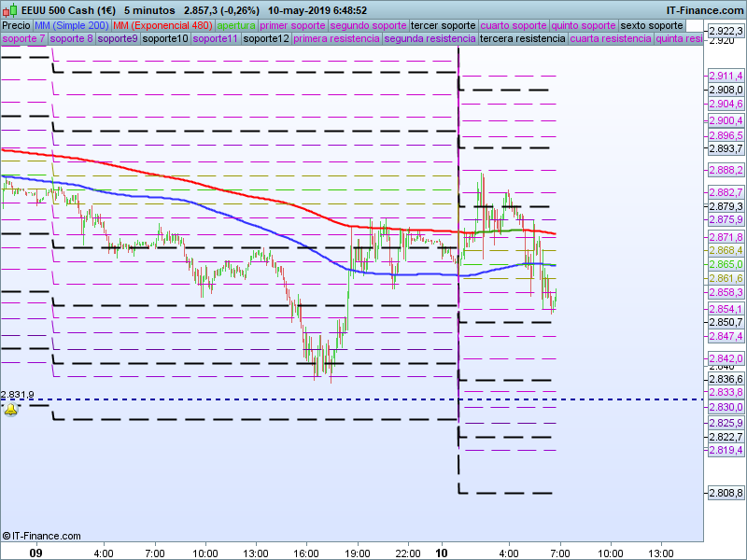747x560 pixels.
Task: Click the 2.900,4 price tag
Action: (726, 120)
